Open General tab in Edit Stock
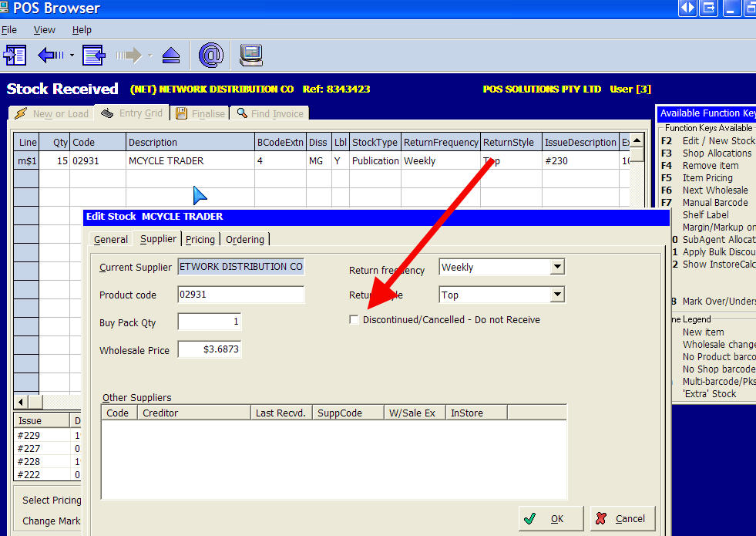 tap(110, 239)
